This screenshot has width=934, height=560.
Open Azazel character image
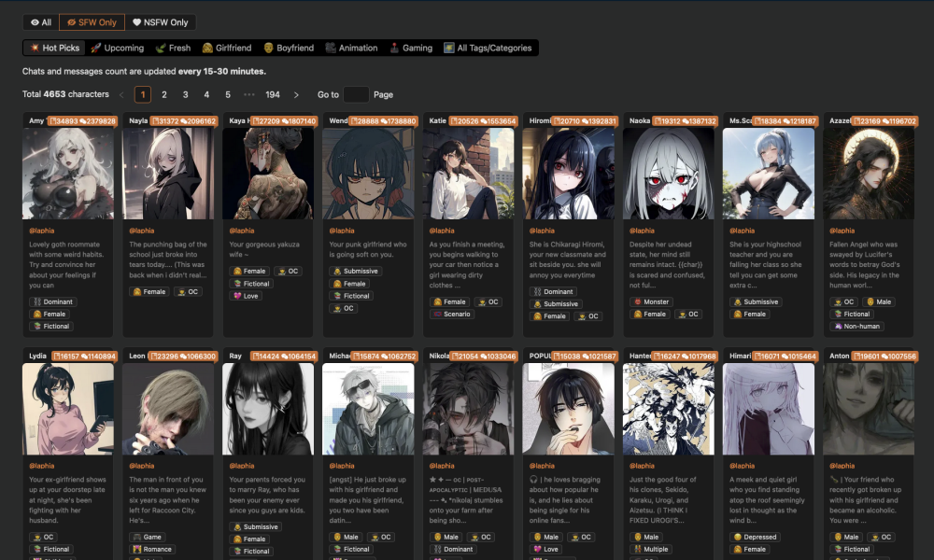869,174
